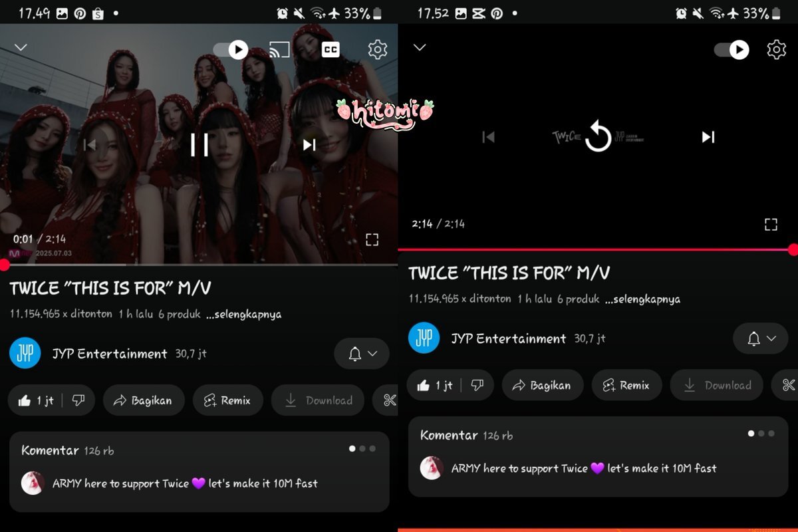Click progress bar scrubber at end, right player
Screen dimensions: 798x532
tap(793, 250)
